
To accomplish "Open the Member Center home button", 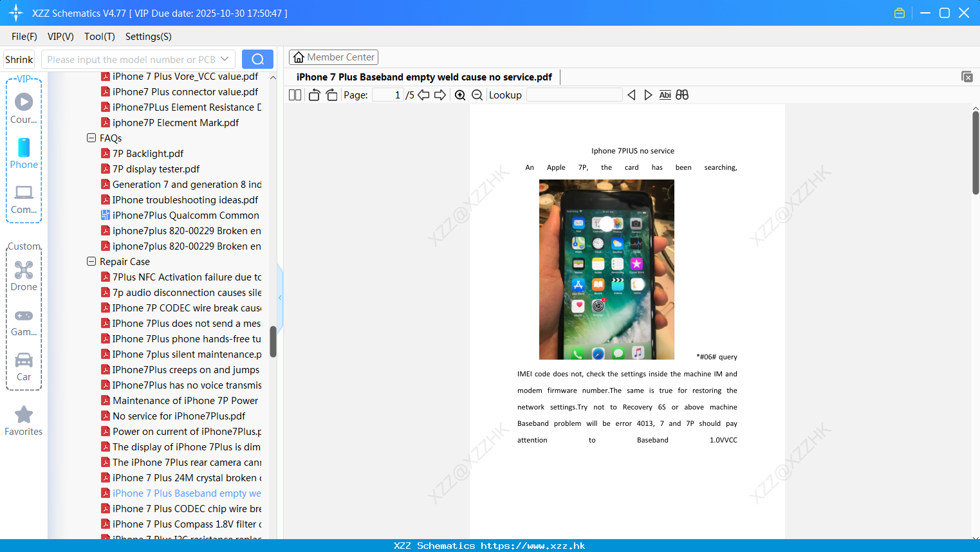I will pyautogui.click(x=333, y=57).
